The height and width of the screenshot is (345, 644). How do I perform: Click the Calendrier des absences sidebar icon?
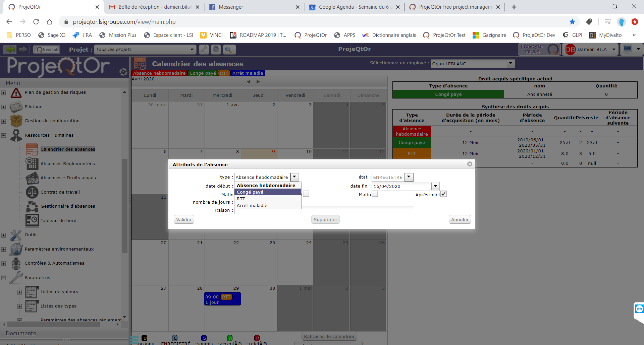click(32, 149)
